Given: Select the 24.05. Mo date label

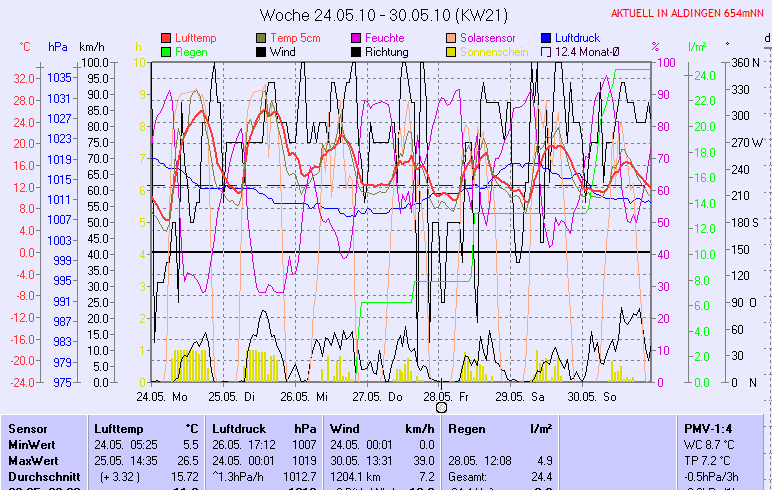Looking at the screenshot, I should tap(162, 396).
